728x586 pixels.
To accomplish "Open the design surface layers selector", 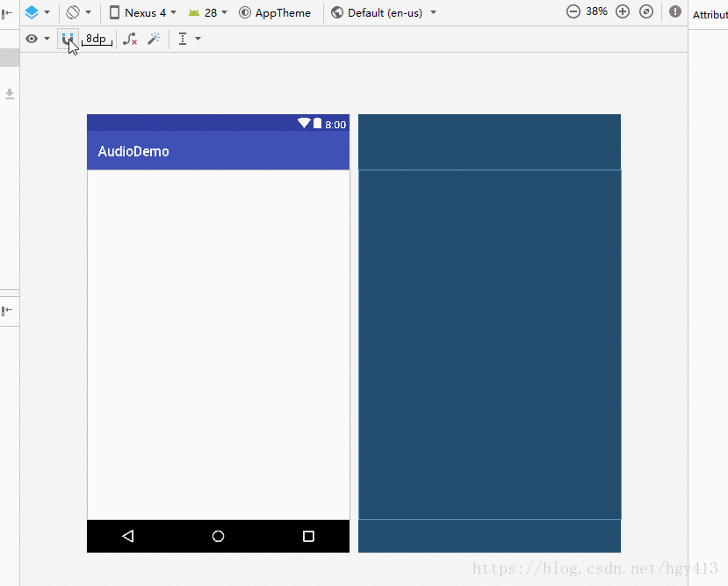I will pyautogui.click(x=32, y=12).
